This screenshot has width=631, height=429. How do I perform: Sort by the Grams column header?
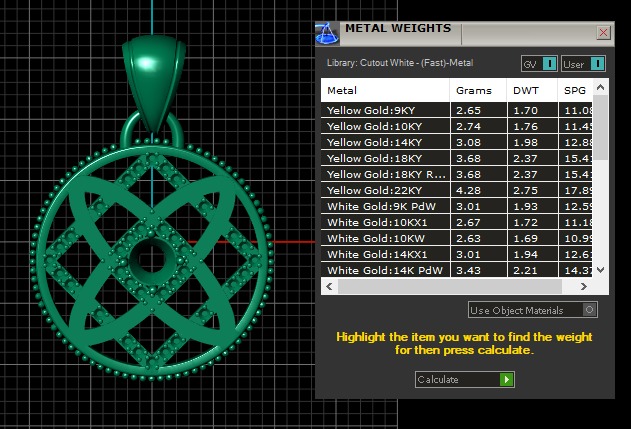[478, 90]
